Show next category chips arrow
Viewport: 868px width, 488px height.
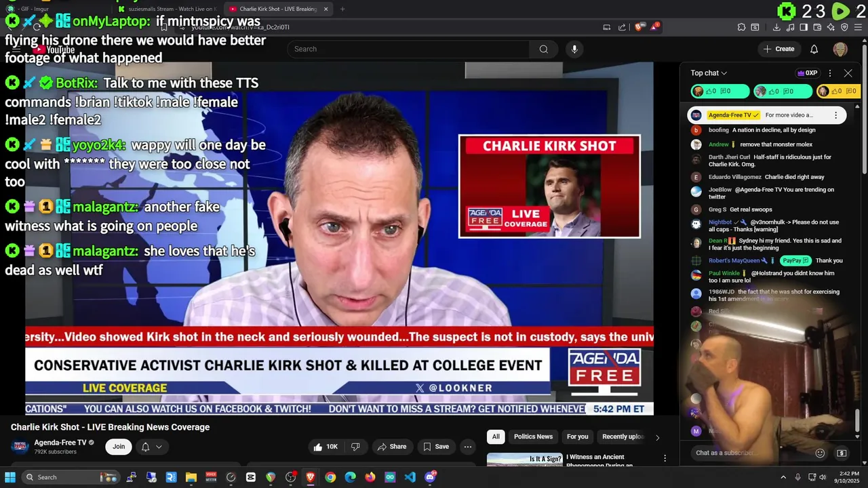pyautogui.click(x=657, y=437)
